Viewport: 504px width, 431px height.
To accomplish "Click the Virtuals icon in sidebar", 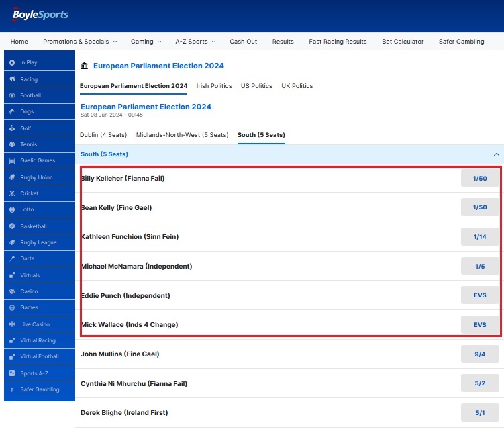I will pos(12,275).
